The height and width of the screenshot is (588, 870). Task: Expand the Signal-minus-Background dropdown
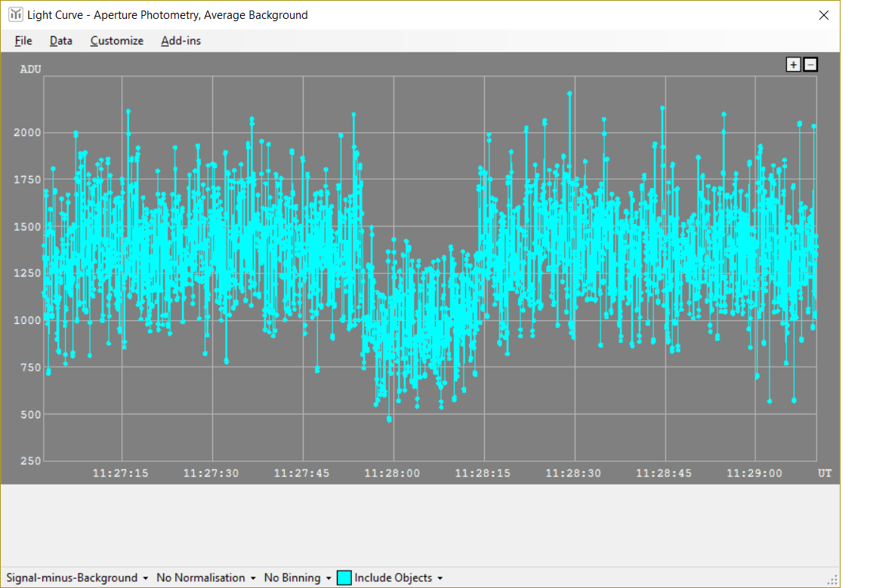coord(77,577)
